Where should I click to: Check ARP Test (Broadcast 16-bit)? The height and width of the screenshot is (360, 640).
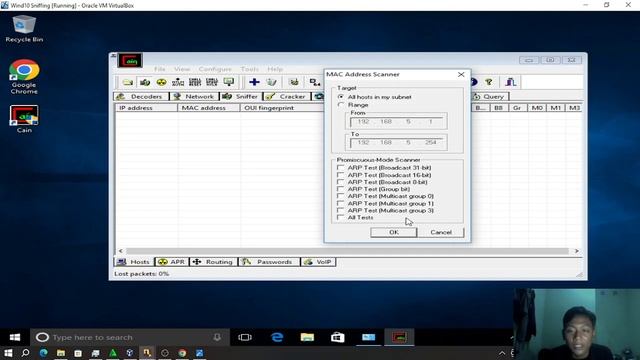[340, 175]
